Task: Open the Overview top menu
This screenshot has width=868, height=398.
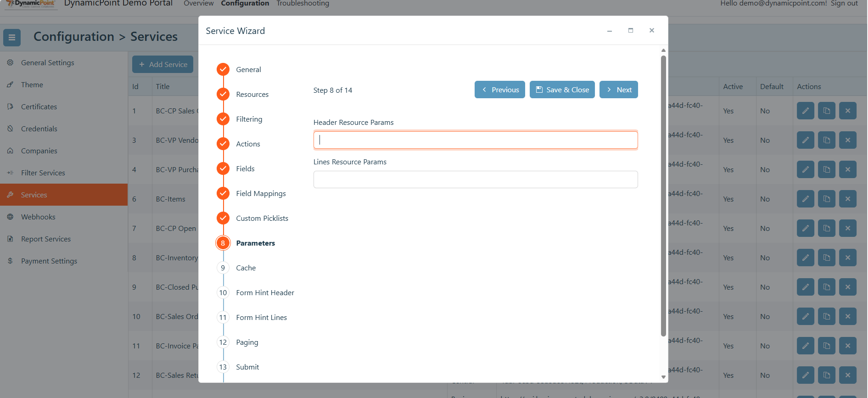Action: (x=199, y=4)
